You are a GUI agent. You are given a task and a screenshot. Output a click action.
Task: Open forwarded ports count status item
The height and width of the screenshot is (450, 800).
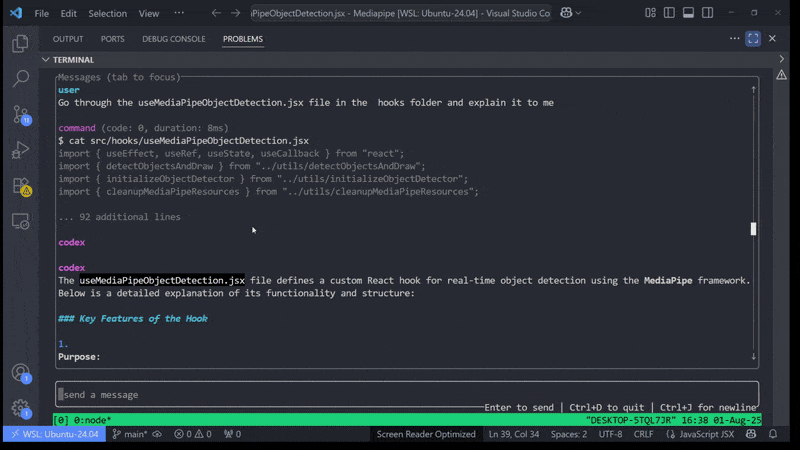pyautogui.click(x=233, y=434)
